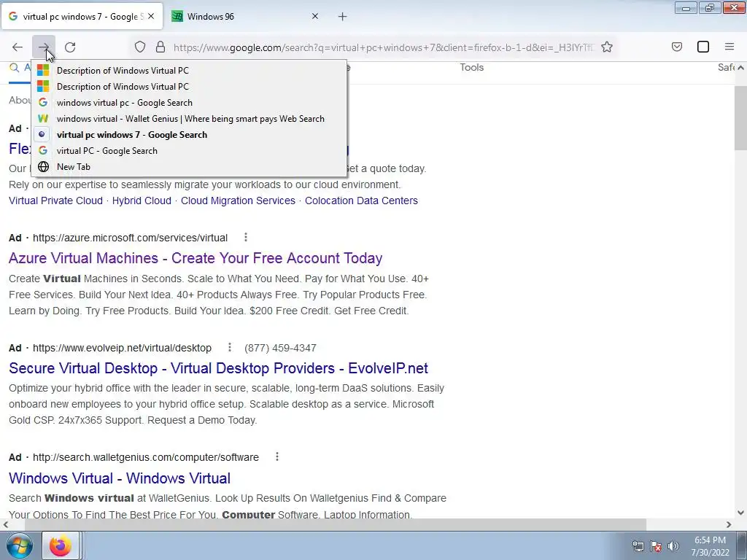This screenshot has width=747, height=560.
Task: Open Hybrid Cloud sitelink
Action: [142, 201]
